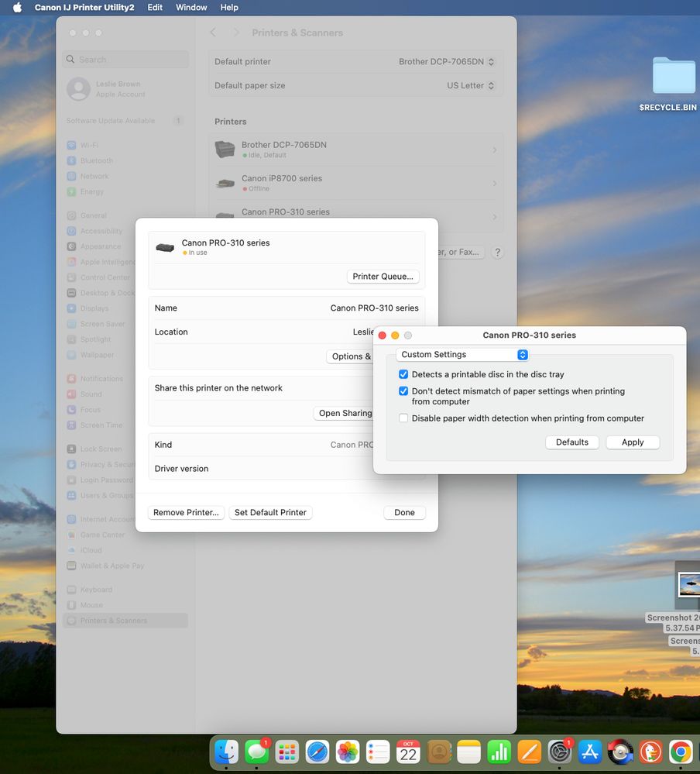Launch Safari from the dock
Screen dimensions: 700x774
[317, 751]
